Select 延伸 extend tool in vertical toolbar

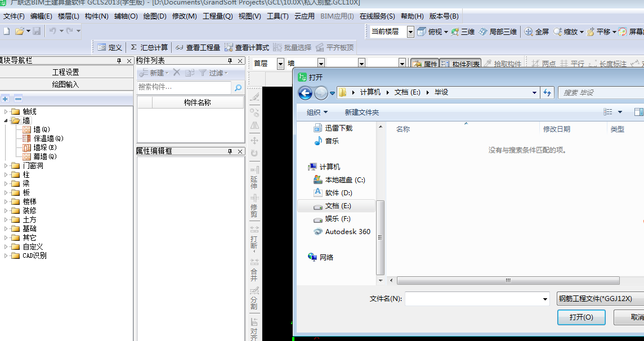point(254,178)
